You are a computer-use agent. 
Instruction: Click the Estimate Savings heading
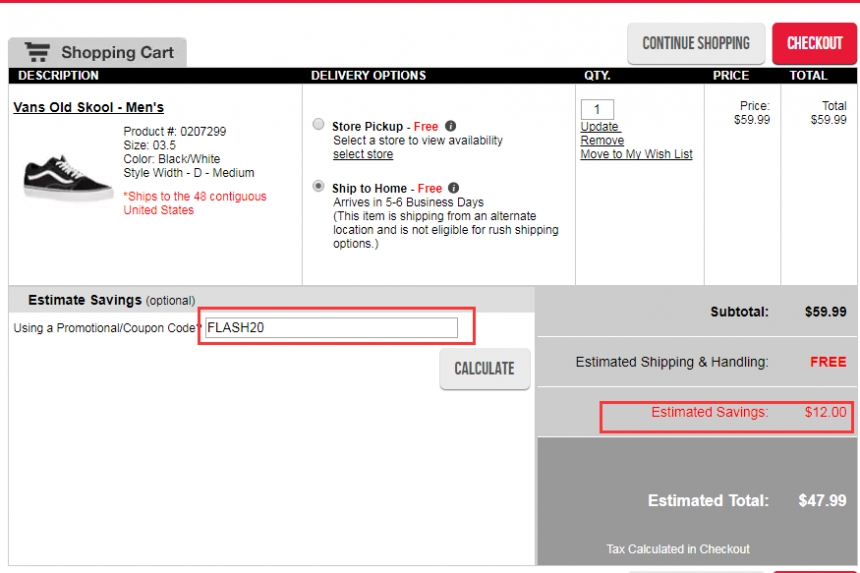[x=85, y=300]
